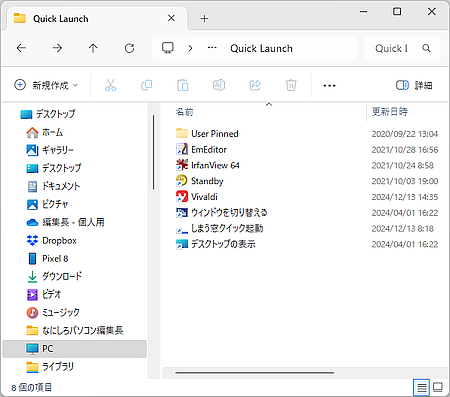Click the navigation pane vertical scrollbar

click(154, 153)
